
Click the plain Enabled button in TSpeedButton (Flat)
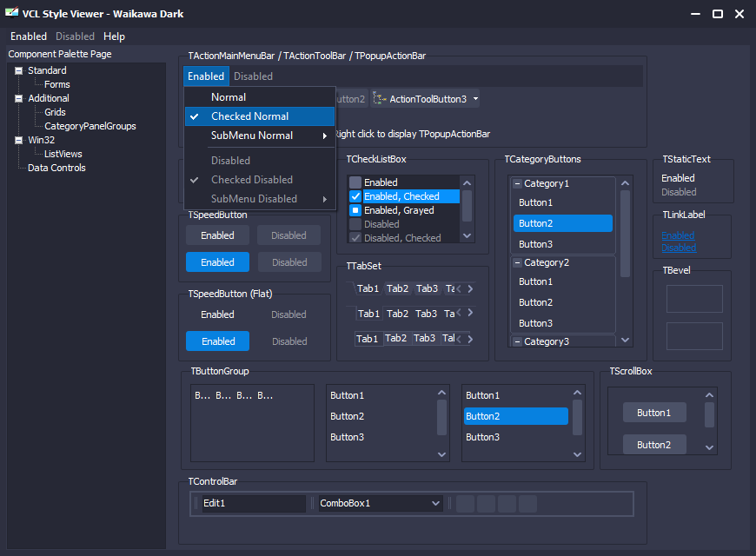point(217,314)
